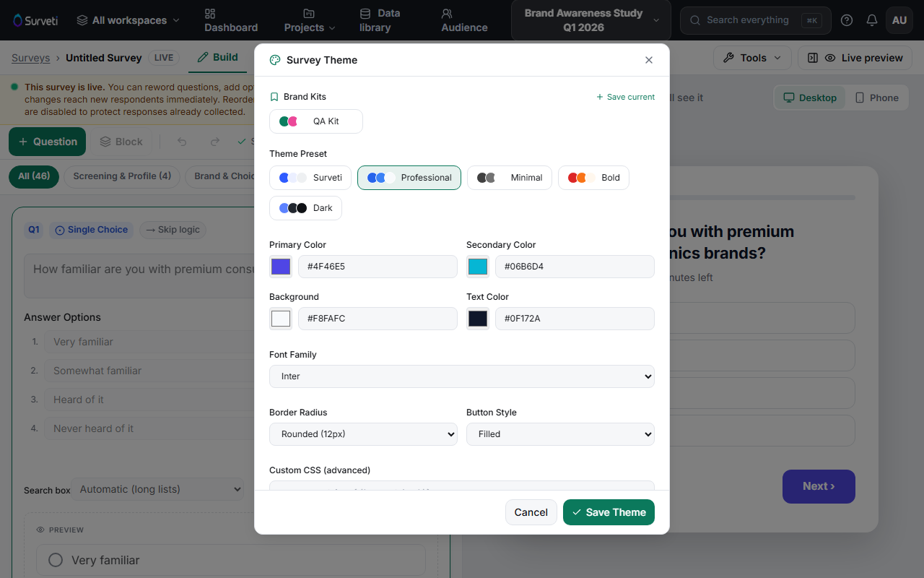Switch preview to Desktop view

click(810, 98)
